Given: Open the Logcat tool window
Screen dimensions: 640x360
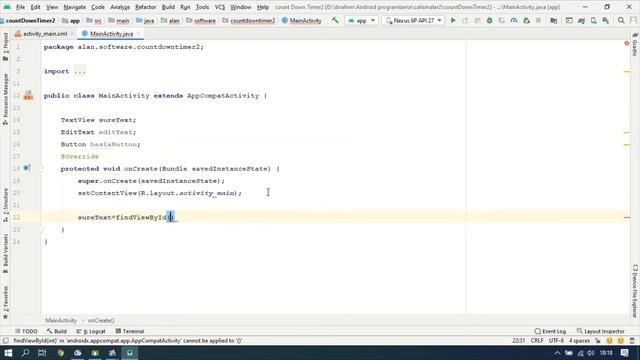Looking at the screenshot, I should click(x=91, y=331).
